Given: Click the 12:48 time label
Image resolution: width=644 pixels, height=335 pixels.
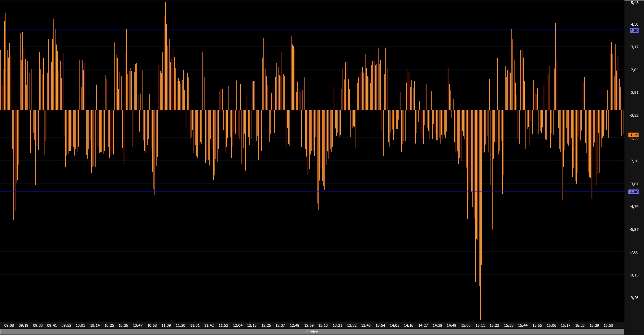Looking at the screenshot, I should coord(295,325).
